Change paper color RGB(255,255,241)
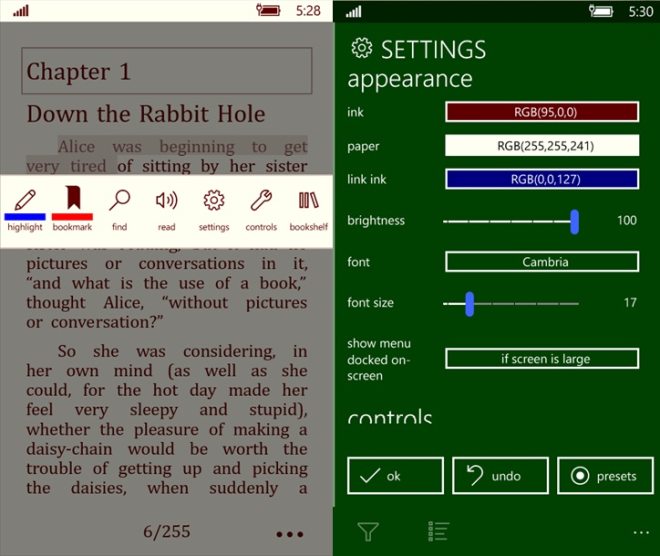 click(542, 146)
